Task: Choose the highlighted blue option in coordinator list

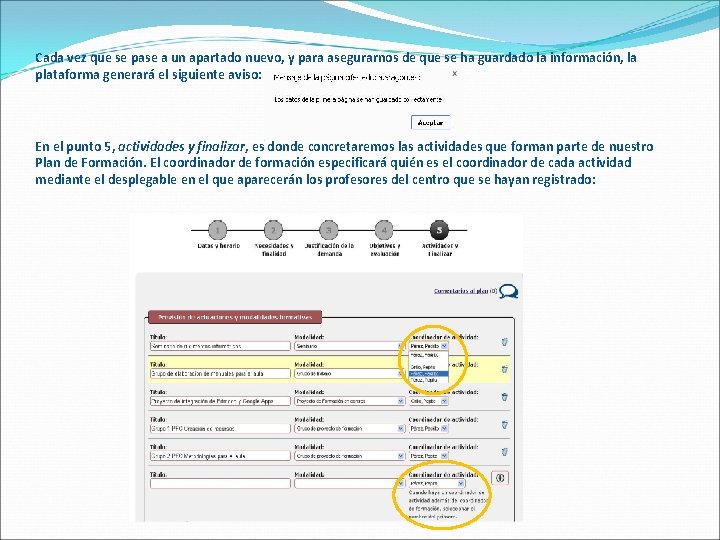Action: coord(428,374)
